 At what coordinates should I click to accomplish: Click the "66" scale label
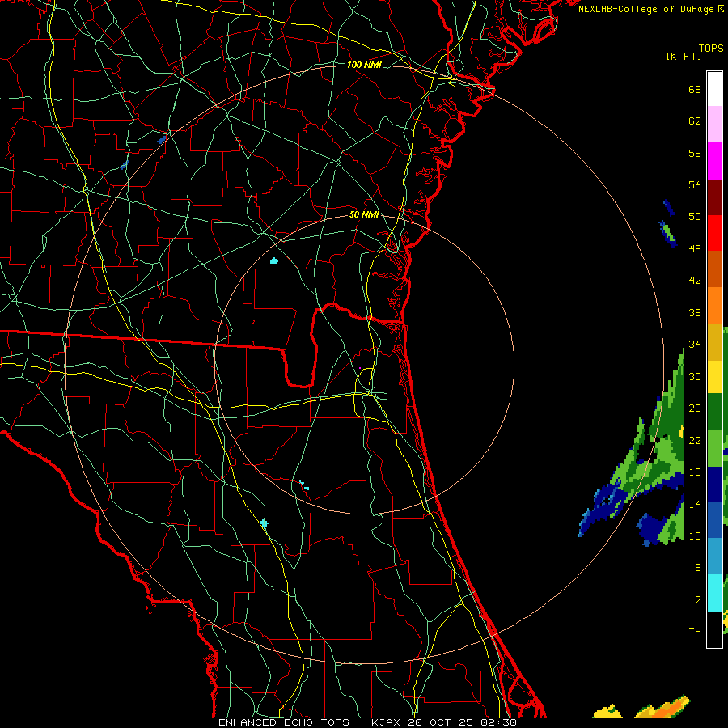click(695, 90)
